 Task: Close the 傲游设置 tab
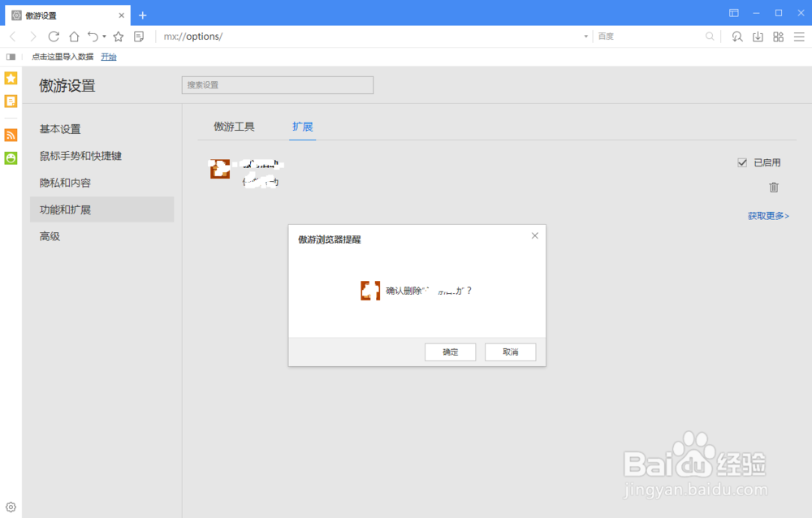[x=121, y=15]
